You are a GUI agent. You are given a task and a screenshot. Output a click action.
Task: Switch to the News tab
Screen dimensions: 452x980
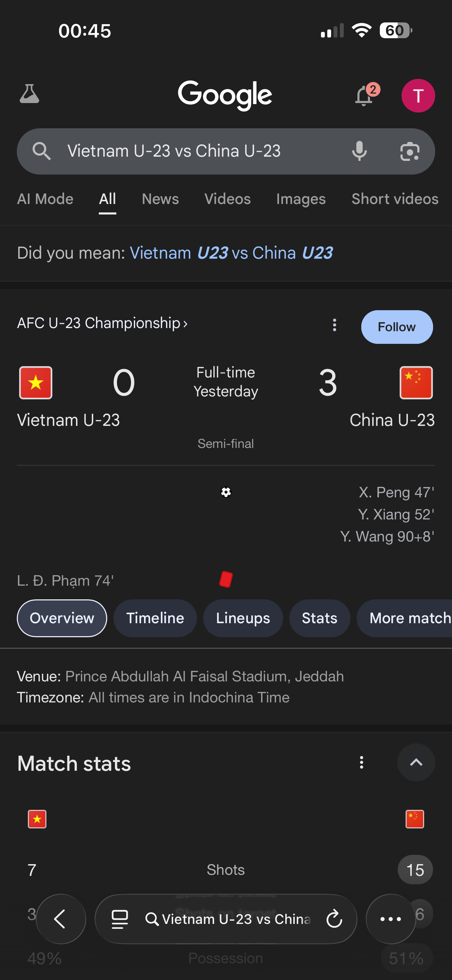(160, 199)
